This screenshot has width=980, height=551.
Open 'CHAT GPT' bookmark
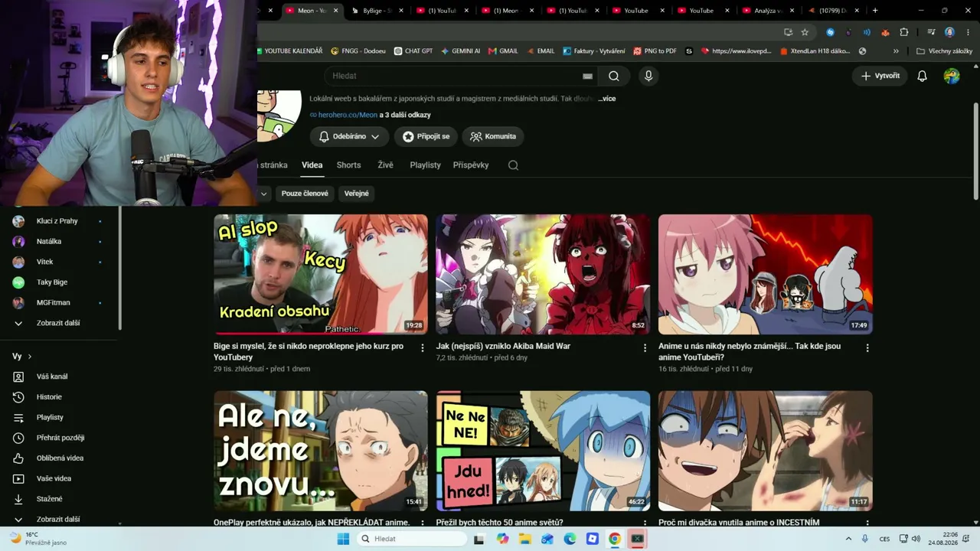click(413, 51)
